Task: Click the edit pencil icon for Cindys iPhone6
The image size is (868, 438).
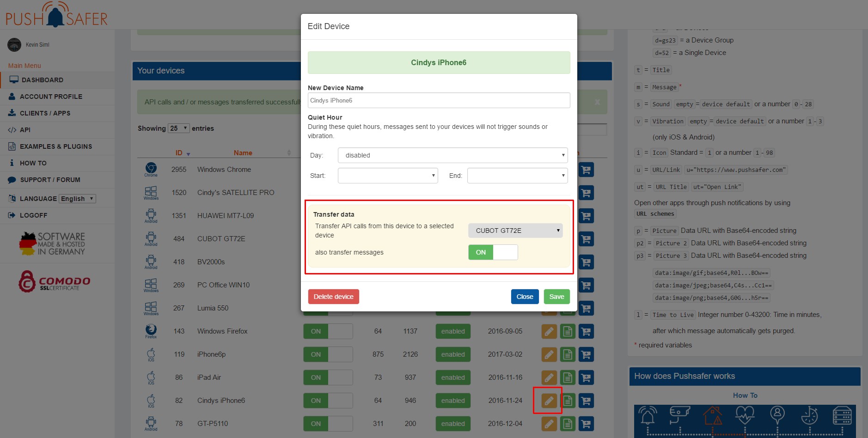Action: click(x=549, y=401)
